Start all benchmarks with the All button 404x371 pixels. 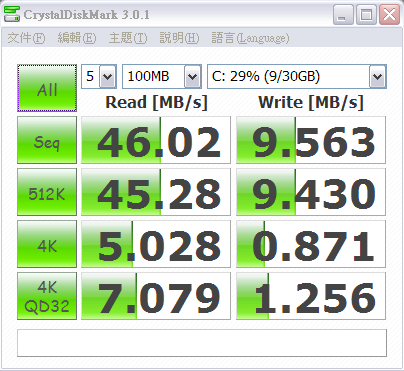47,88
